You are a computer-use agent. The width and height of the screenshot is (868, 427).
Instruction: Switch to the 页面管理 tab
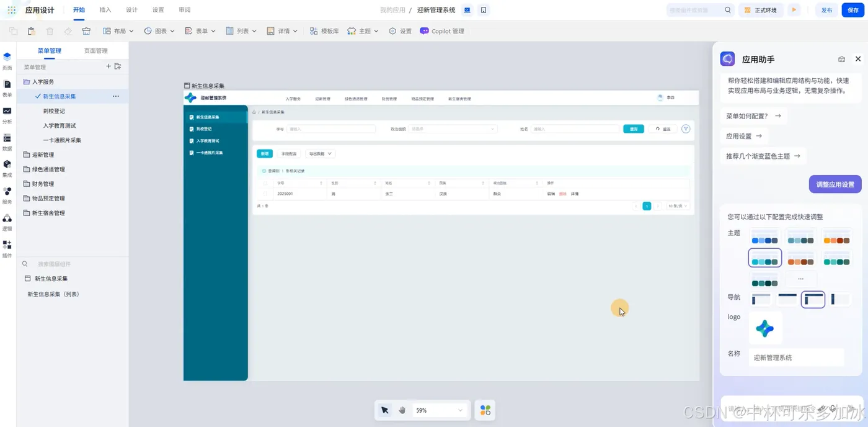95,51
